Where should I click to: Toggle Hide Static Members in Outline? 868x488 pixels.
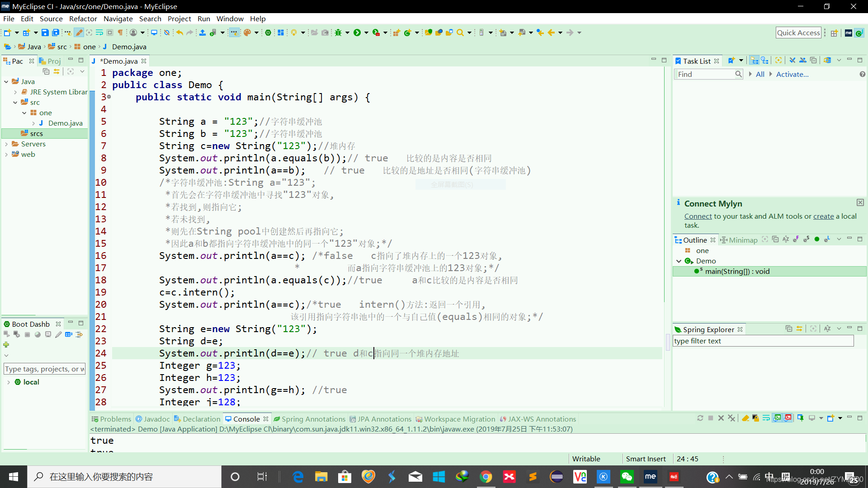click(x=807, y=239)
